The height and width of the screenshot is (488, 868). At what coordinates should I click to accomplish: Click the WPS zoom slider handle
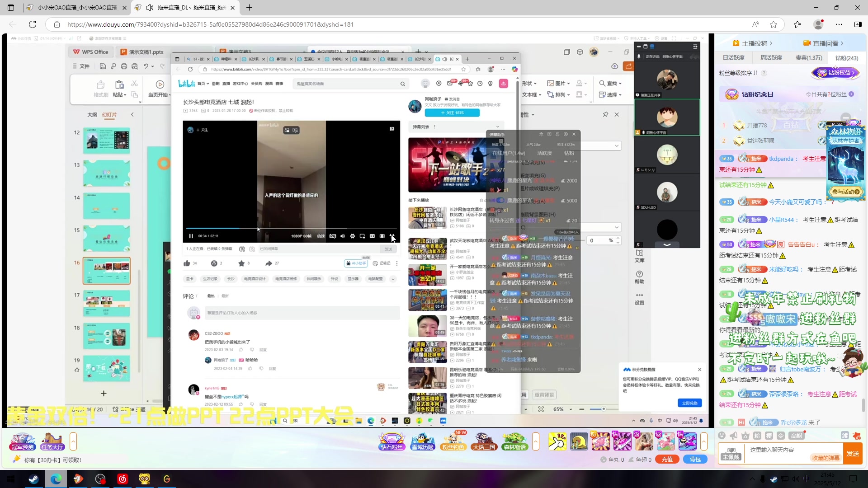click(x=603, y=409)
